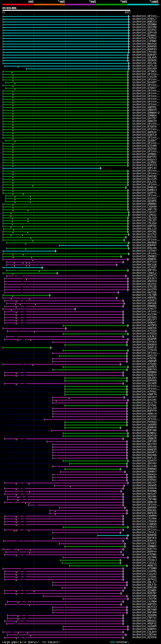Click the query name AV426406
161x644 pixels.
tap(10, 8)
